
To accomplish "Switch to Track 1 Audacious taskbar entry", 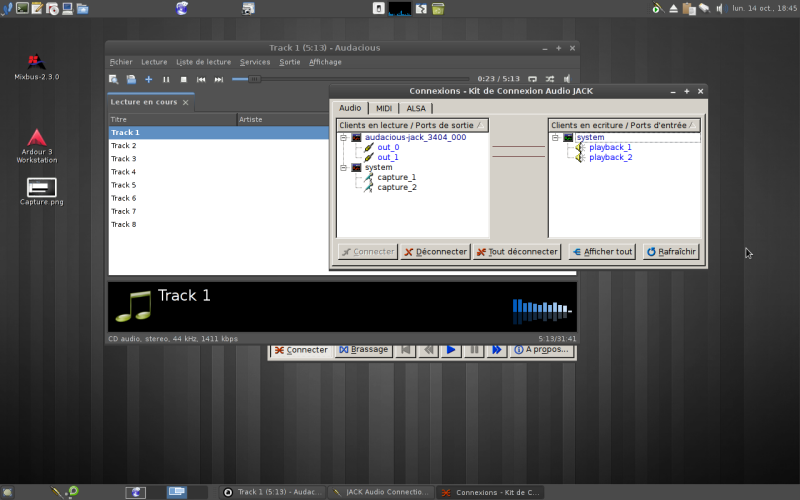I will click(273, 492).
